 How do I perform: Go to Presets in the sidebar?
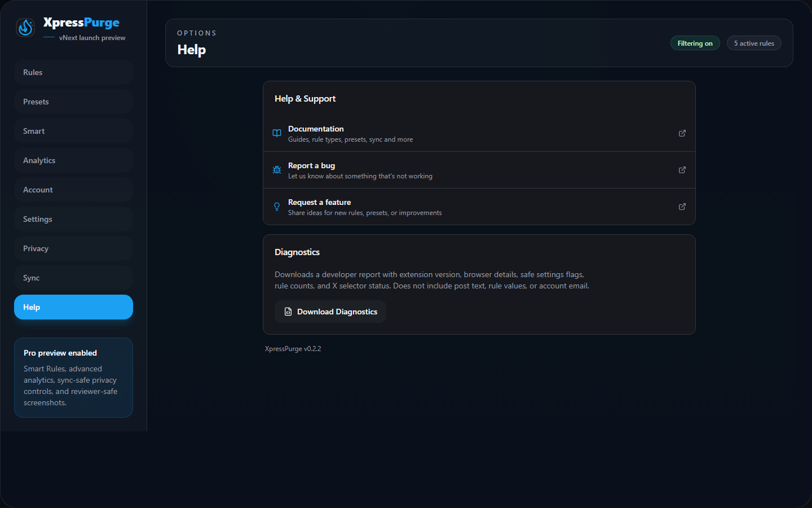click(x=73, y=102)
